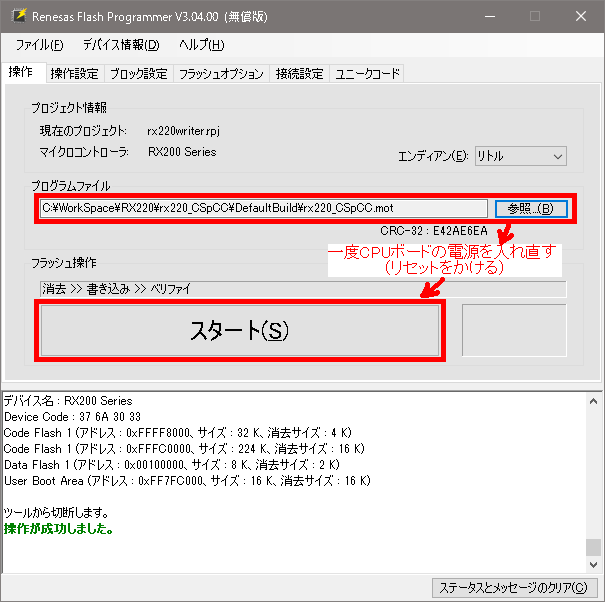Minimize the Renesas Flash Programmer window
The height and width of the screenshot is (602, 605).
point(490,16)
